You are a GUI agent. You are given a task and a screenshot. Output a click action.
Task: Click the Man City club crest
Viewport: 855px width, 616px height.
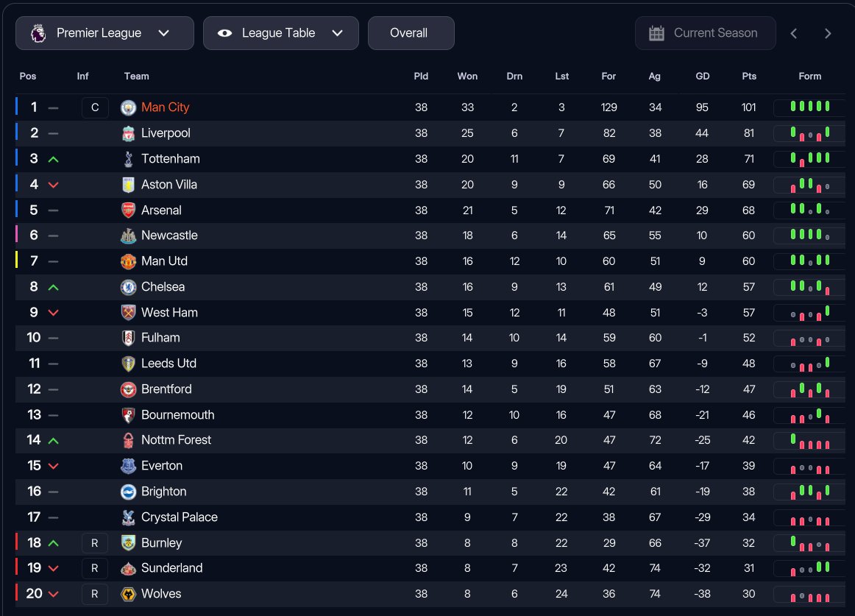tap(129, 107)
